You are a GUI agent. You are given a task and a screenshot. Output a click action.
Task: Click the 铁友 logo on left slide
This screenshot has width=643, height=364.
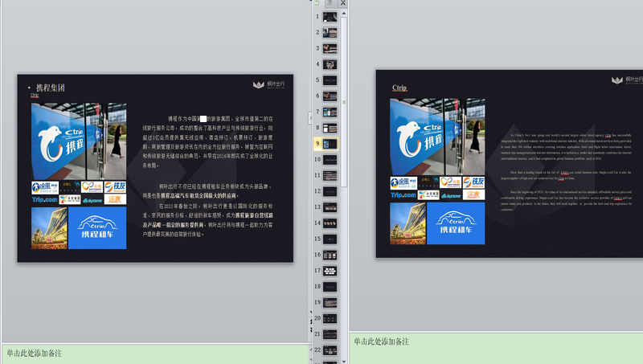(115, 187)
